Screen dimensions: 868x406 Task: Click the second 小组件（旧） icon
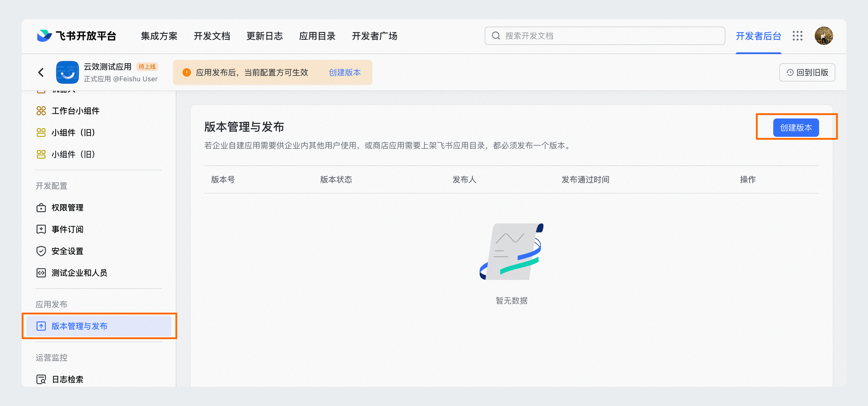[41, 154]
